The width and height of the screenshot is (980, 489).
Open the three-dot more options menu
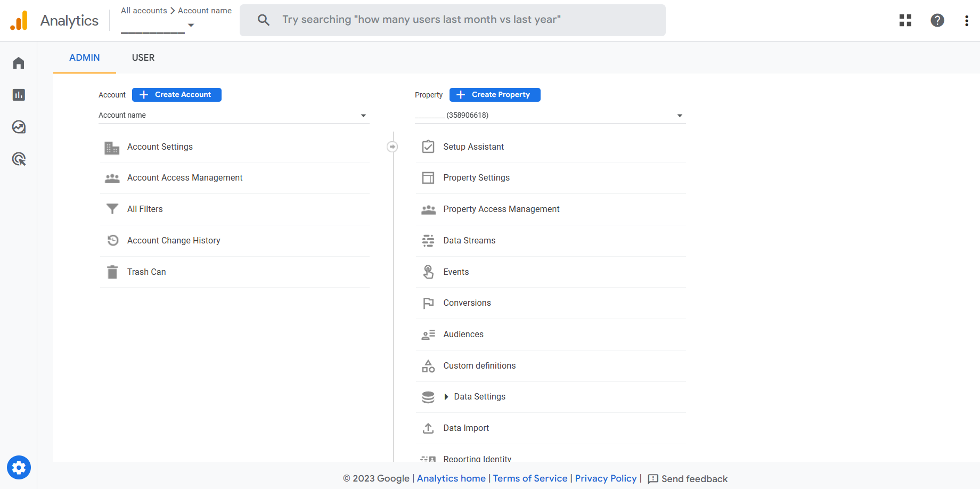click(x=967, y=21)
